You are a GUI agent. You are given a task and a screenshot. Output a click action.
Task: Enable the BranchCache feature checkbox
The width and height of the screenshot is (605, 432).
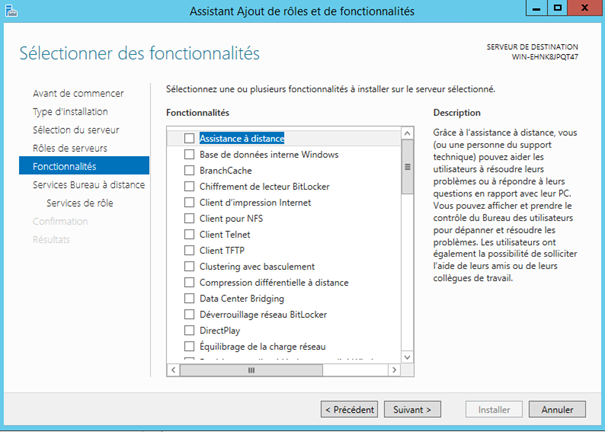click(x=189, y=171)
